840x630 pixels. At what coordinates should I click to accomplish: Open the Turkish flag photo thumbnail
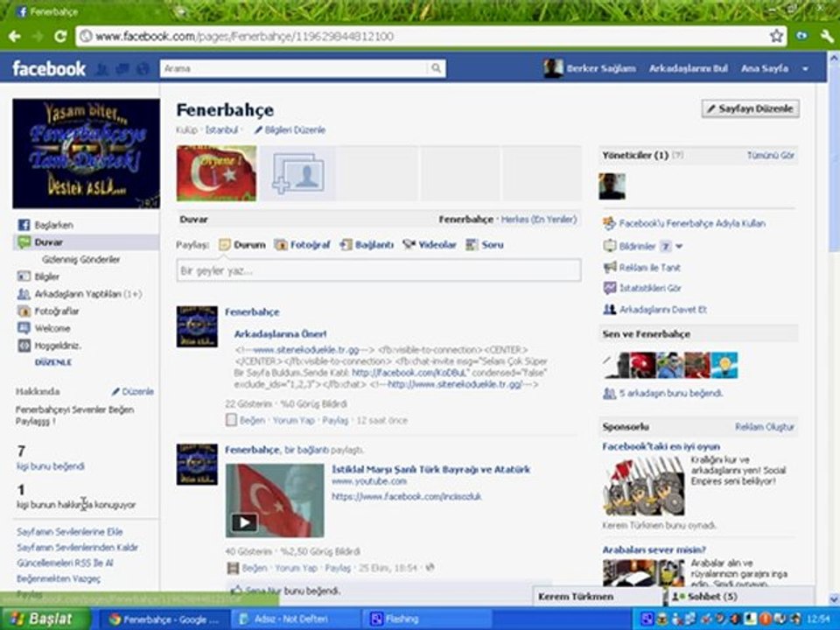tap(216, 173)
